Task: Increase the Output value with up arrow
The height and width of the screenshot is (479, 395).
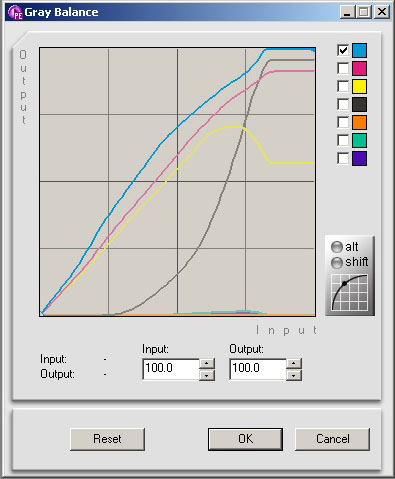Action: click(294, 363)
